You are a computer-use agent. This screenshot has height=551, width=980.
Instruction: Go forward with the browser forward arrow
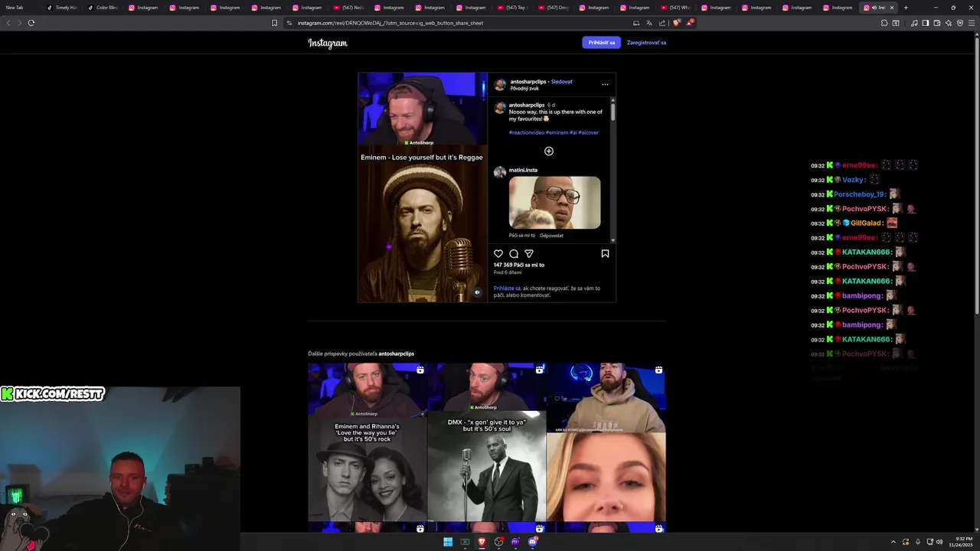tap(19, 23)
